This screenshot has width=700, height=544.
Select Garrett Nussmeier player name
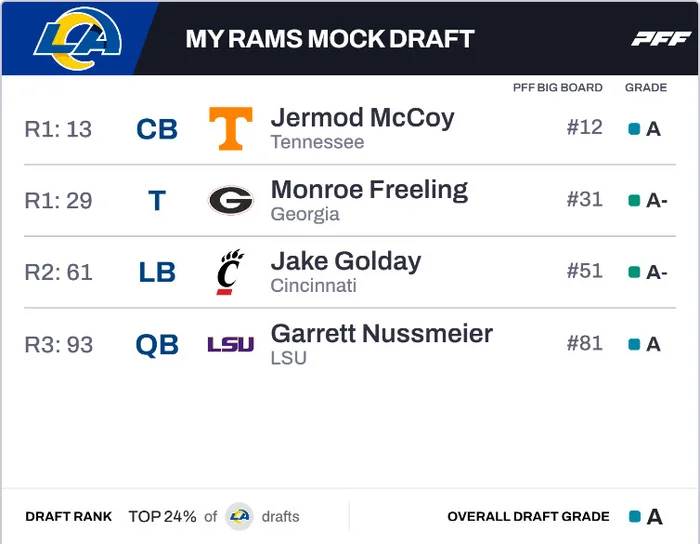(x=381, y=334)
